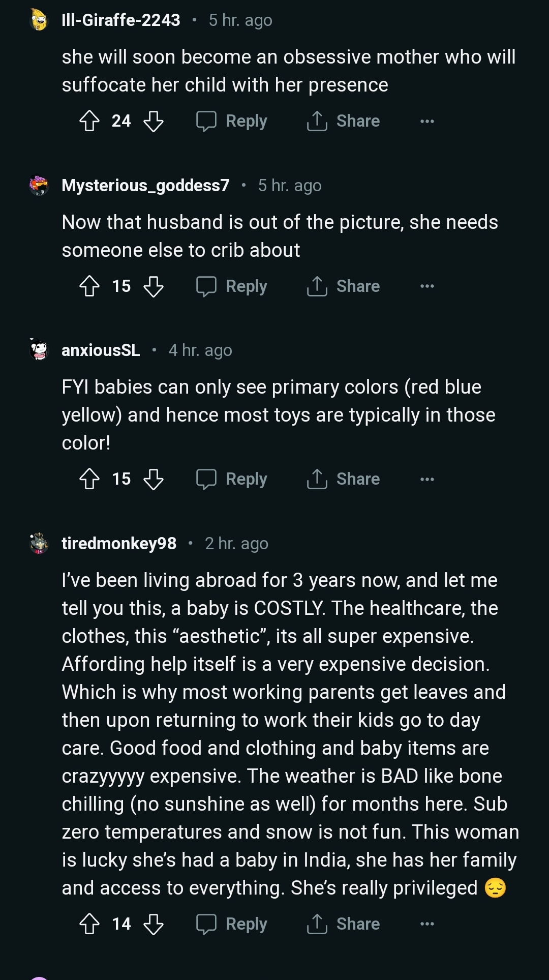Upvote tiredmonkey98's long comment
This screenshot has width=549, height=980.
[x=89, y=924]
